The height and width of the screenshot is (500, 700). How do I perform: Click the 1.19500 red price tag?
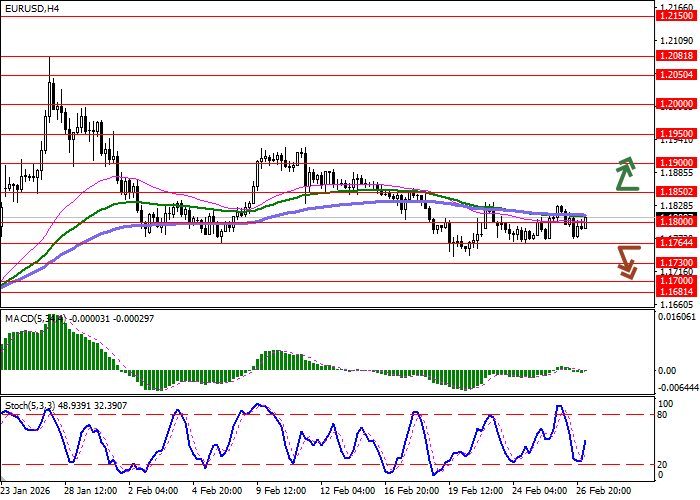tap(676, 134)
